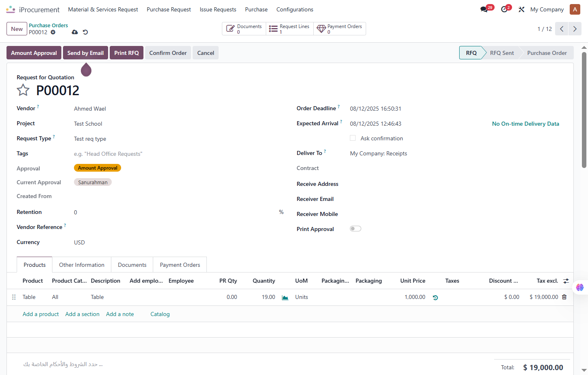Click the Amount Approval button
Image resolution: width=588 pixels, height=375 pixels.
pyautogui.click(x=34, y=53)
